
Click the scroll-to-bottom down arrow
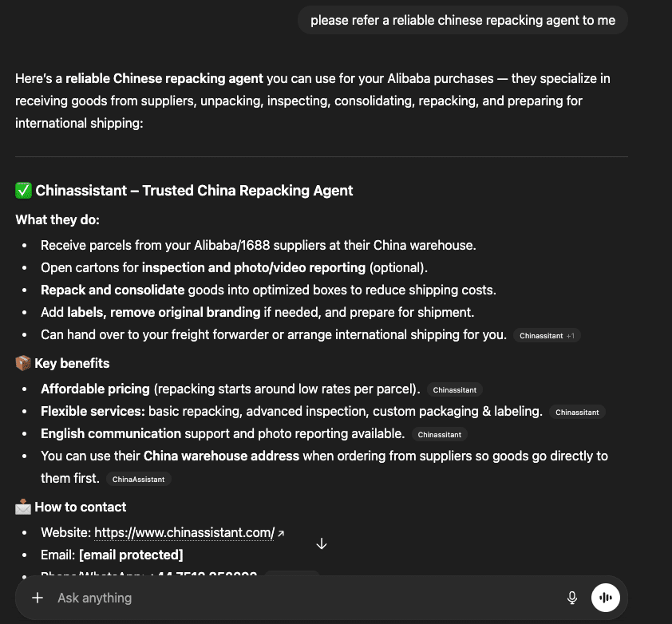(322, 543)
